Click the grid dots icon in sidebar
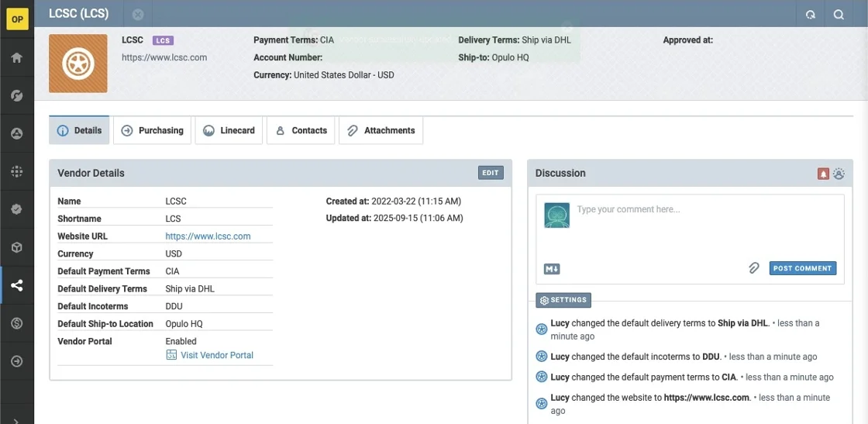The height and width of the screenshot is (424, 868). click(x=16, y=172)
